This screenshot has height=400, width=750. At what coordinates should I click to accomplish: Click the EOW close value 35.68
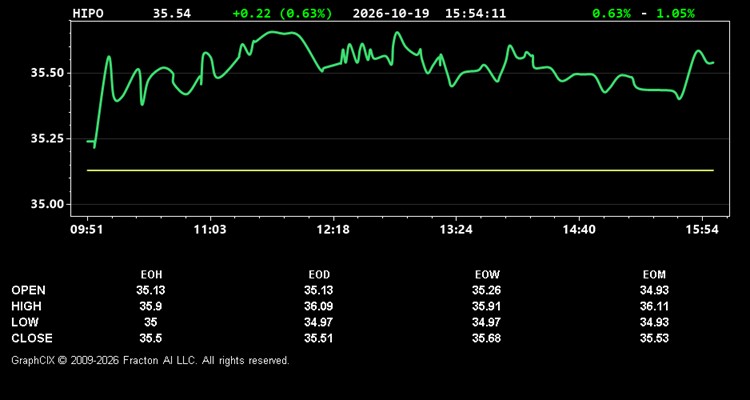(x=486, y=338)
